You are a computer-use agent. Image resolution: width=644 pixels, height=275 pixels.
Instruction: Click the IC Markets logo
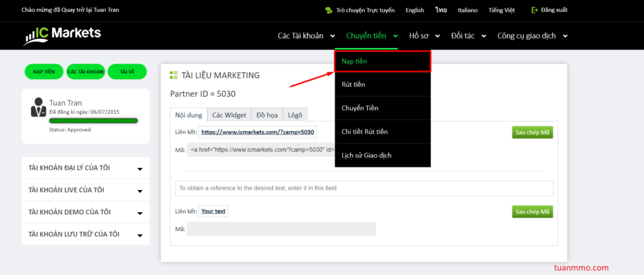[62, 36]
